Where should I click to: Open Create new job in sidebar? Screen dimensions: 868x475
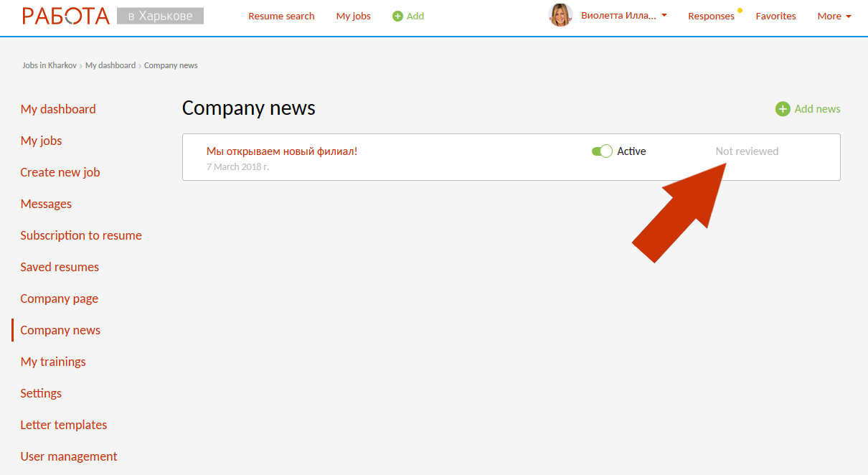point(60,172)
